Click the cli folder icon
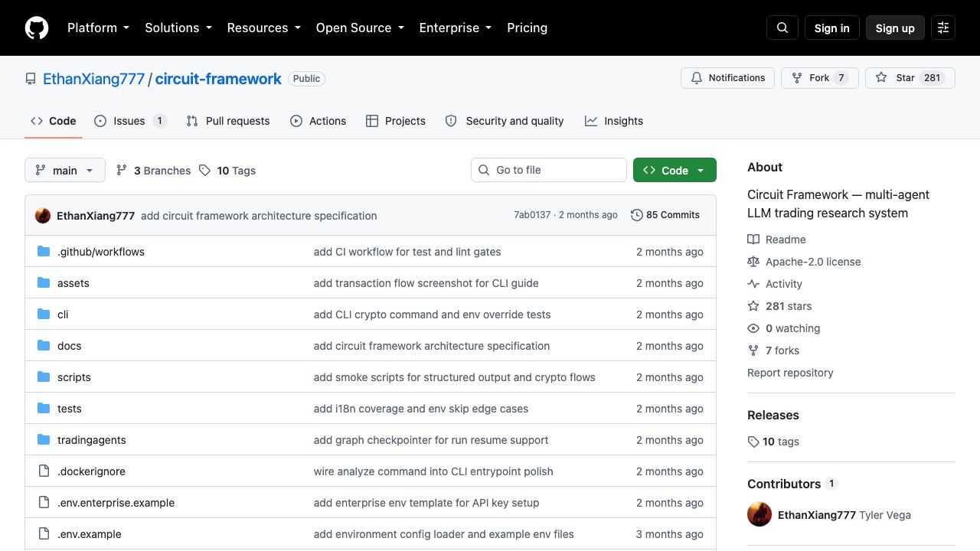Image resolution: width=980 pixels, height=551 pixels. click(x=44, y=315)
